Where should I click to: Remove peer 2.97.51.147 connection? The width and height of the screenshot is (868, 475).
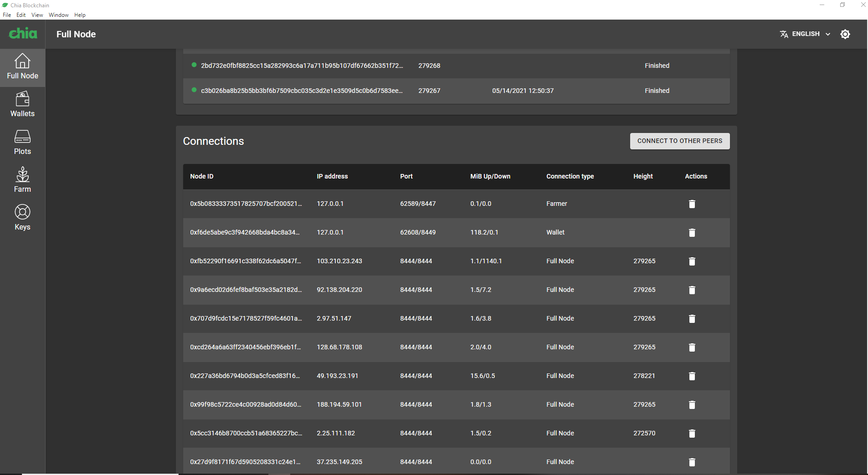[x=692, y=319]
